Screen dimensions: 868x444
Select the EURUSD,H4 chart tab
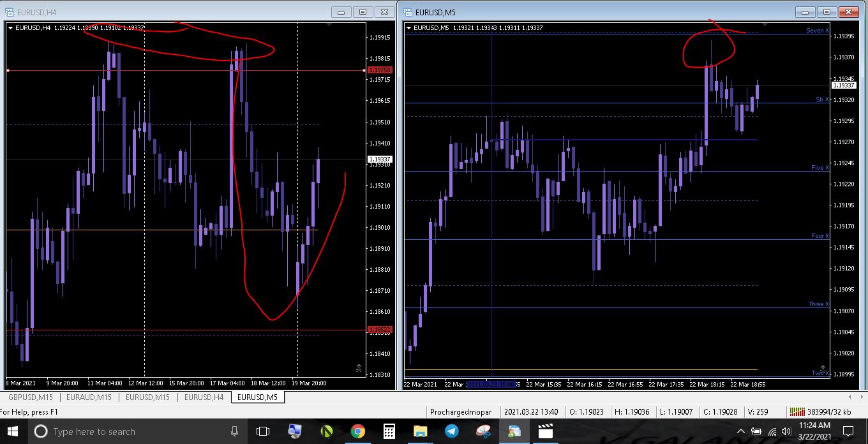click(x=204, y=397)
